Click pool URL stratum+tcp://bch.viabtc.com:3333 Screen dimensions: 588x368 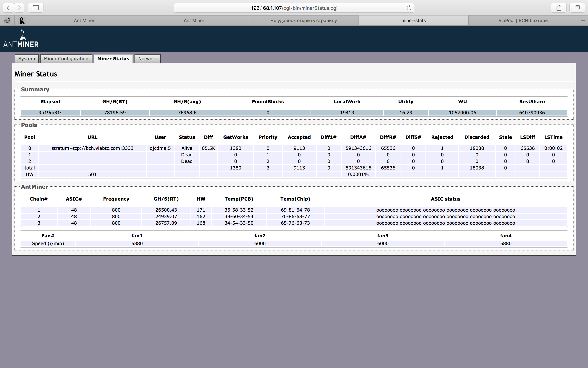coord(92,148)
